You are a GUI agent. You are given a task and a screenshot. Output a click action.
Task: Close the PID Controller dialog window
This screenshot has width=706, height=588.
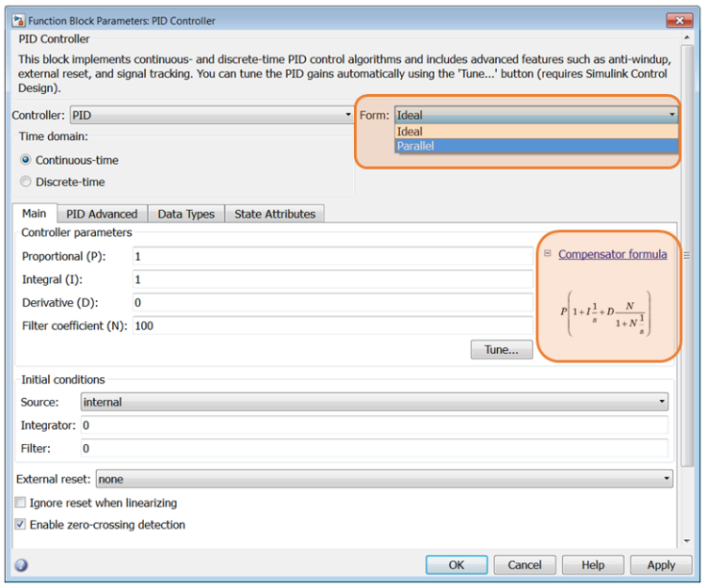tap(680, 21)
